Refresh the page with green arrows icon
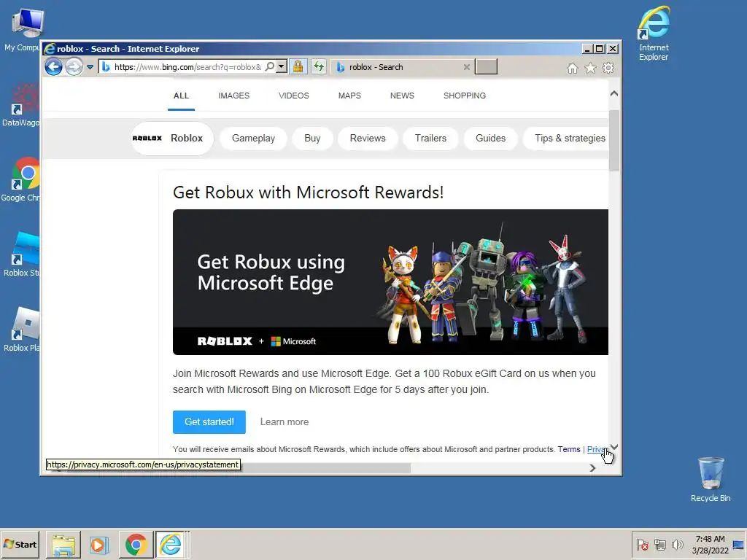 click(x=318, y=66)
